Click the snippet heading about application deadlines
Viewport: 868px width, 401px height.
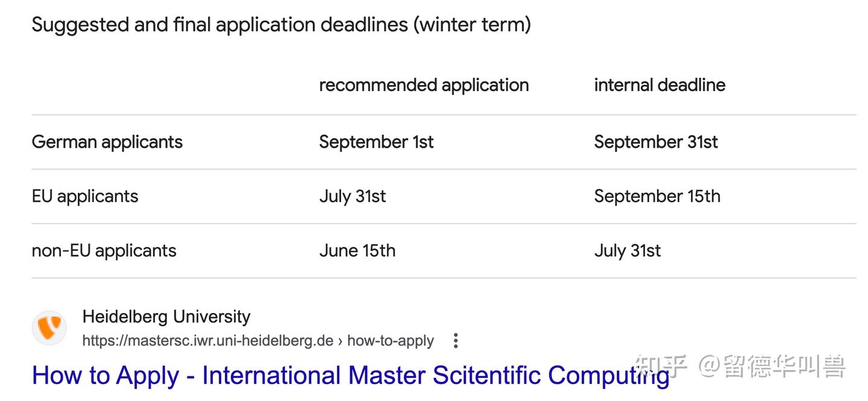coord(281,25)
